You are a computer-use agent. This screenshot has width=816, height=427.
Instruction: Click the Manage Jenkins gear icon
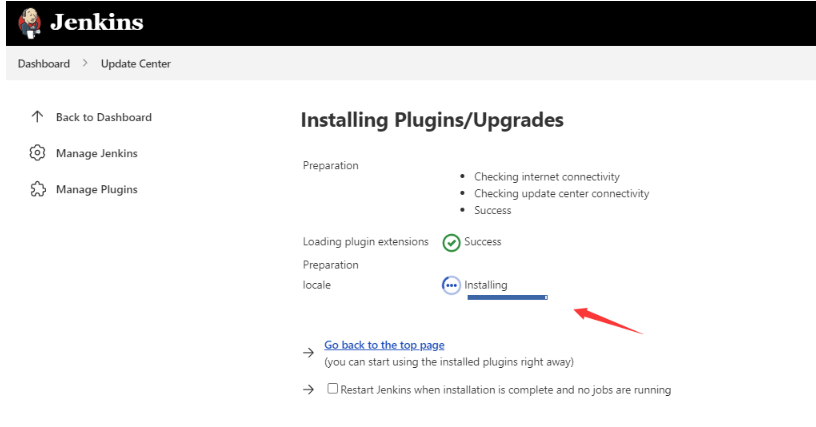[x=37, y=153]
